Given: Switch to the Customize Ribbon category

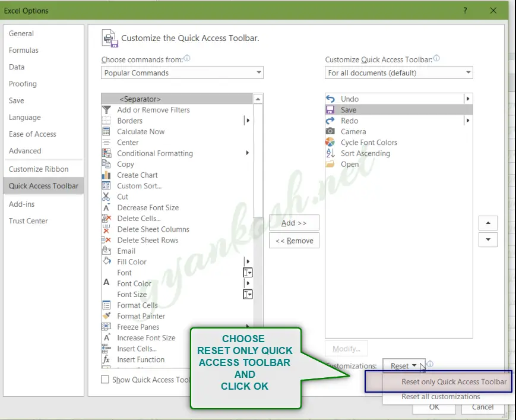Looking at the screenshot, I should click(39, 169).
